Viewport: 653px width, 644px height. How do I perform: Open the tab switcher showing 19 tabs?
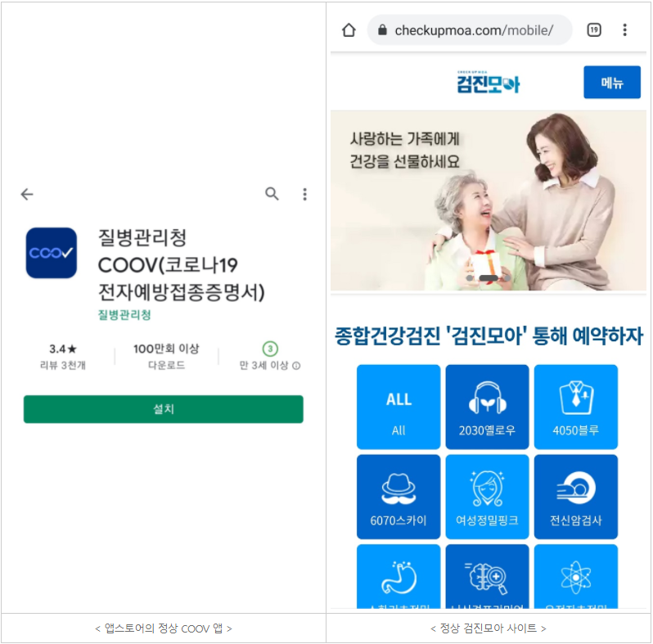594,30
